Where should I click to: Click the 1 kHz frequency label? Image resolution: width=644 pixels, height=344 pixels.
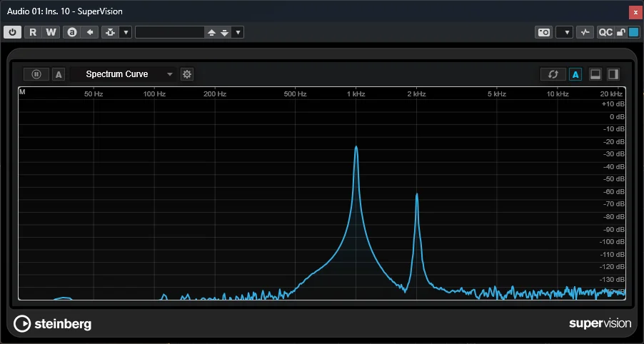356,94
